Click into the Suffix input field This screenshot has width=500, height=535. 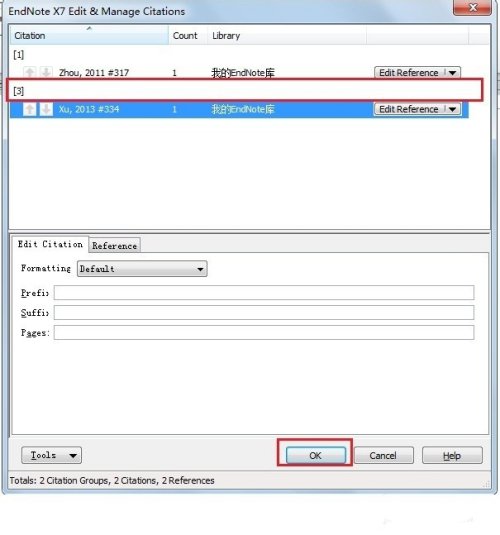[264, 313]
